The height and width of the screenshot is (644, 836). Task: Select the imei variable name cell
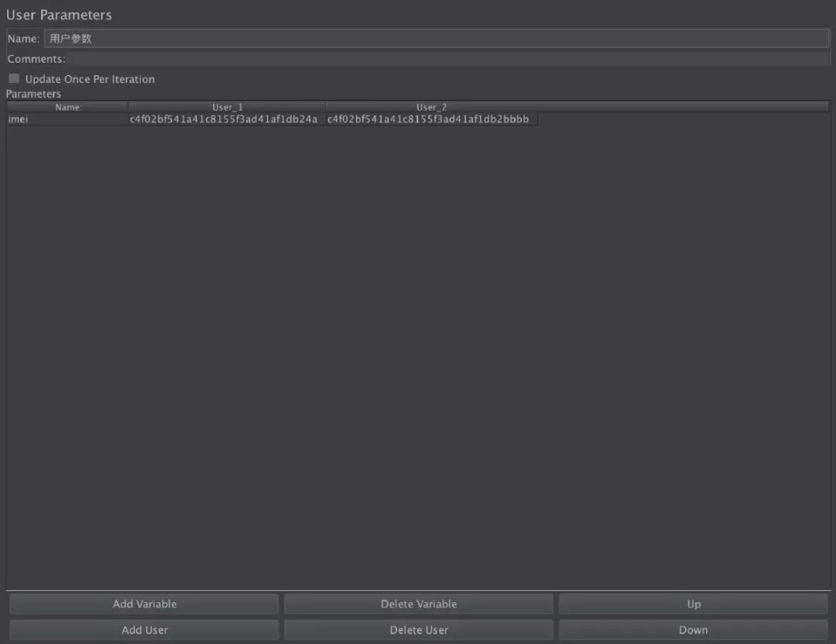67,119
